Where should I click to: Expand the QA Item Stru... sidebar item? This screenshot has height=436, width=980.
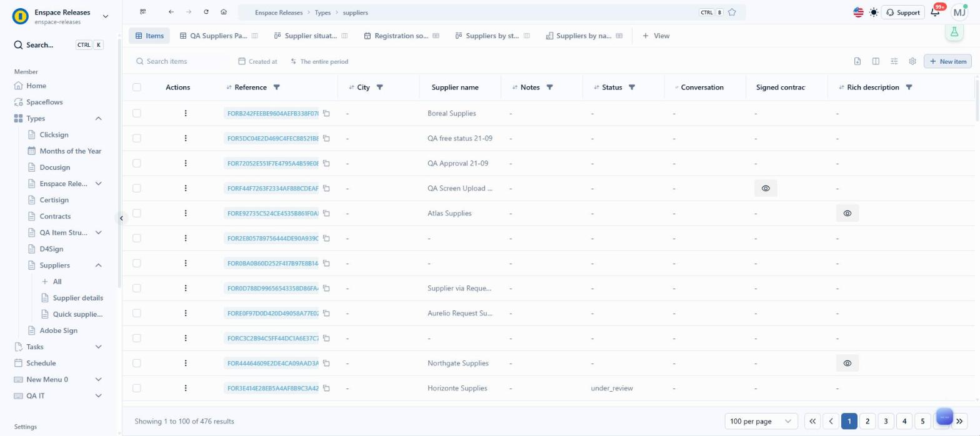[x=98, y=232]
